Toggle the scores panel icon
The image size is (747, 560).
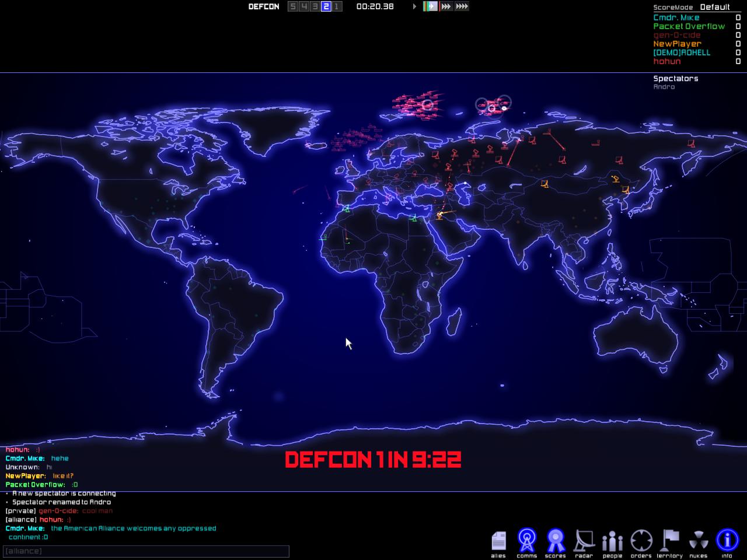556,541
